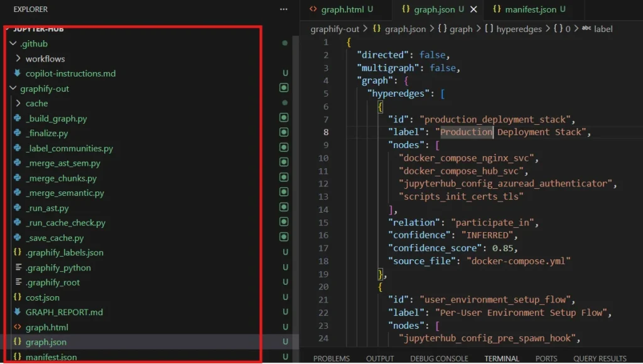Open Explorer more actions ellipsis menu
This screenshot has width=643, height=364.
(283, 9)
